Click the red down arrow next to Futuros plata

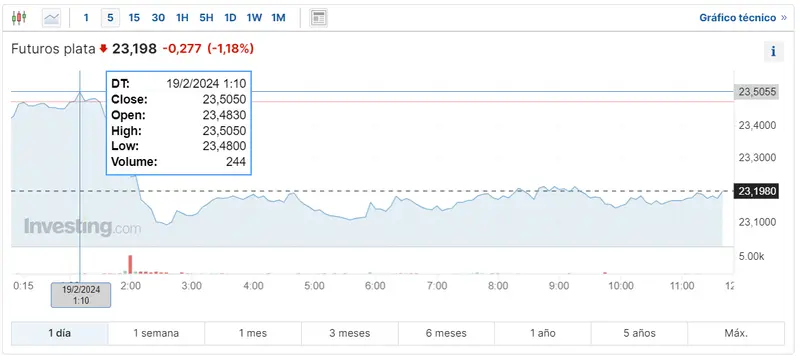[x=104, y=49]
